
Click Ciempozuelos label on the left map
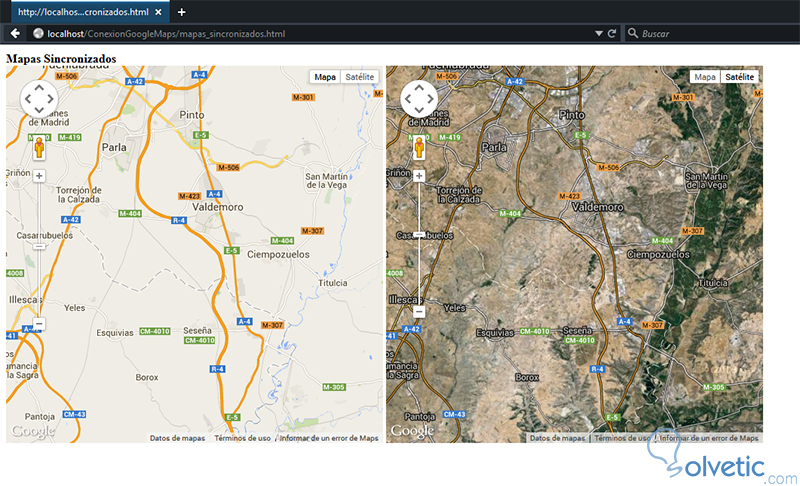[279, 254]
